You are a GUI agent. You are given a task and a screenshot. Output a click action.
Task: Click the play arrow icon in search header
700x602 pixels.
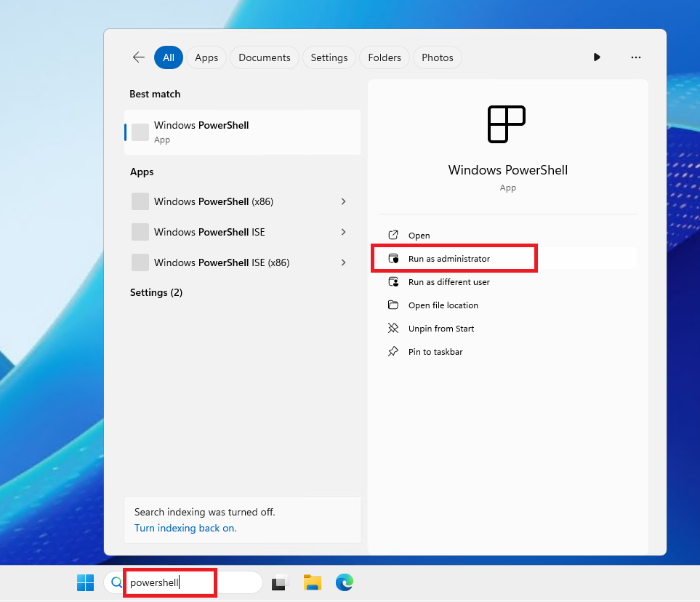(597, 57)
